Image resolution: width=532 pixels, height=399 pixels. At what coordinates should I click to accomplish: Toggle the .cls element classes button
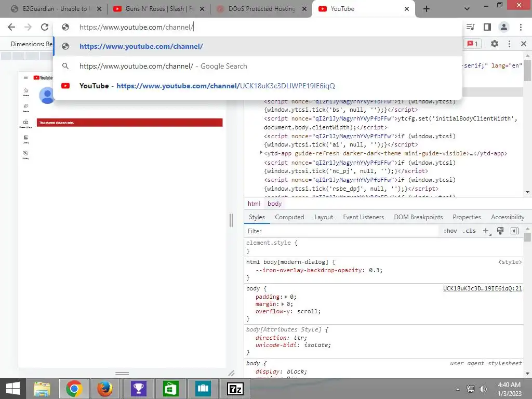[x=470, y=231]
